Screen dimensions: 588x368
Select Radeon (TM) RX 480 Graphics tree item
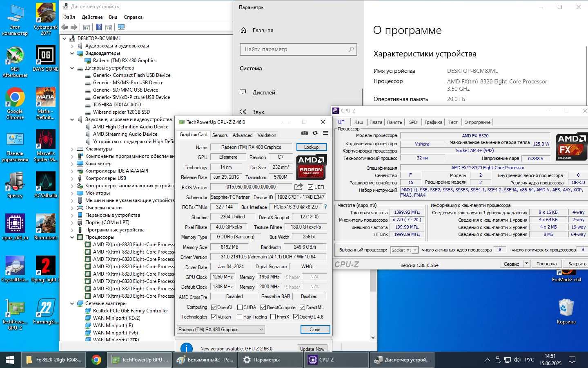click(125, 61)
